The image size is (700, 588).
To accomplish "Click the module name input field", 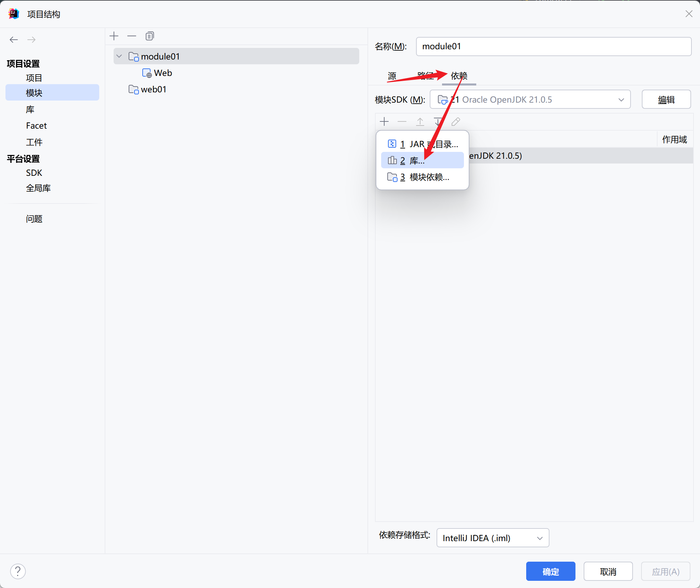I will (553, 47).
